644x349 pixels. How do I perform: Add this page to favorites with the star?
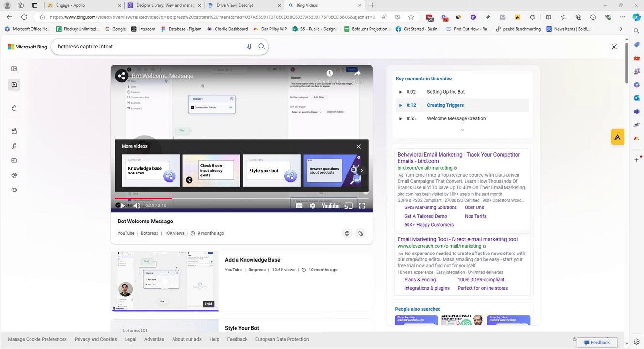411,17
